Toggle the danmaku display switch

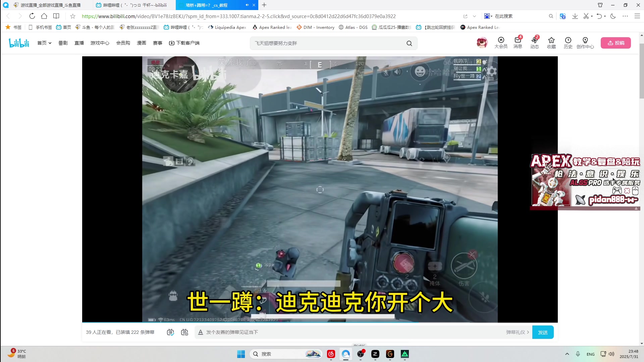click(170, 332)
